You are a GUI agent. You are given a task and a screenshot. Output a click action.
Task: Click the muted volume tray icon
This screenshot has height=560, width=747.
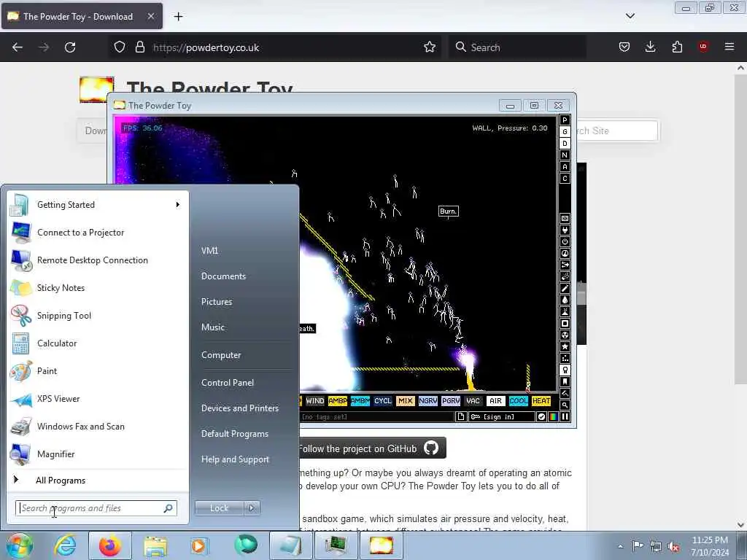[x=673, y=547]
